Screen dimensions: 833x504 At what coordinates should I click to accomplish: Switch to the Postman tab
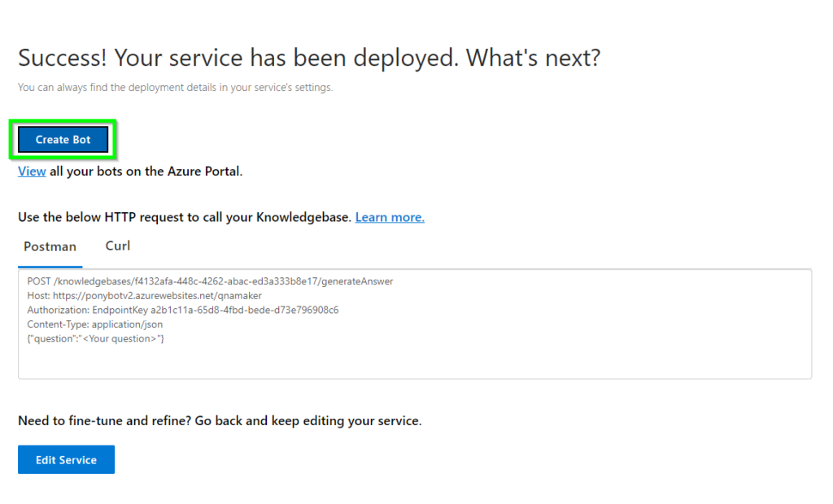pos(50,247)
